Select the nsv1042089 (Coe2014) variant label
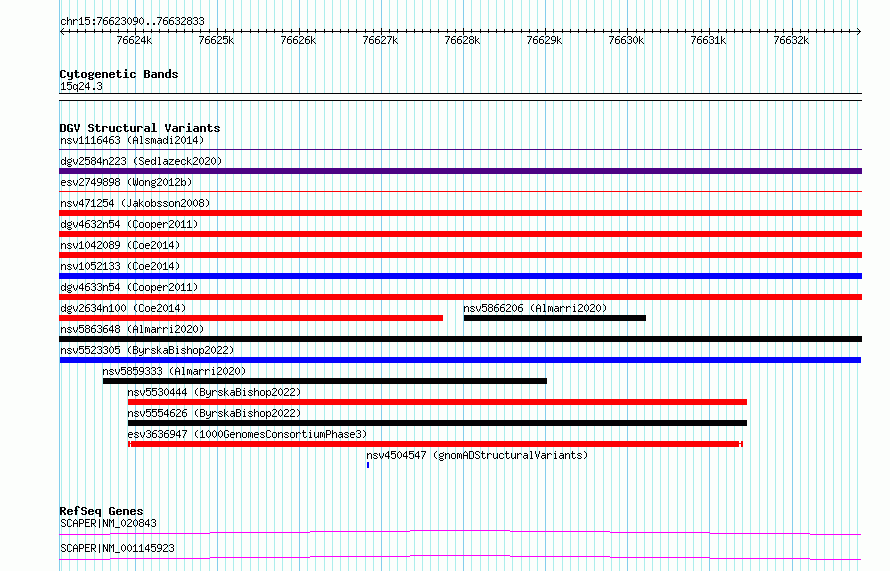The image size is (890, 571). pos(120,245)
